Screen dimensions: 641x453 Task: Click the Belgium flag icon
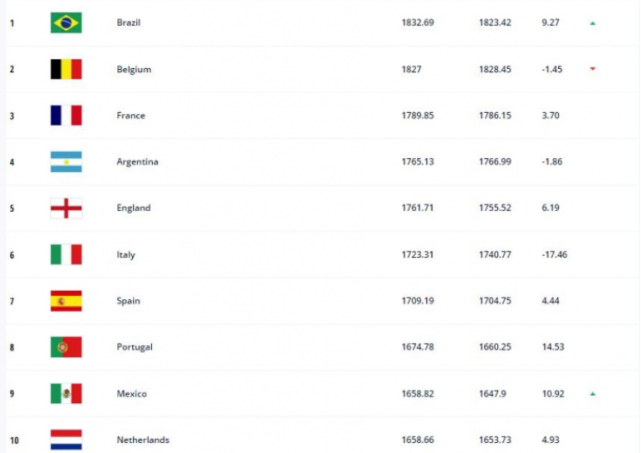tap(66, 69)
